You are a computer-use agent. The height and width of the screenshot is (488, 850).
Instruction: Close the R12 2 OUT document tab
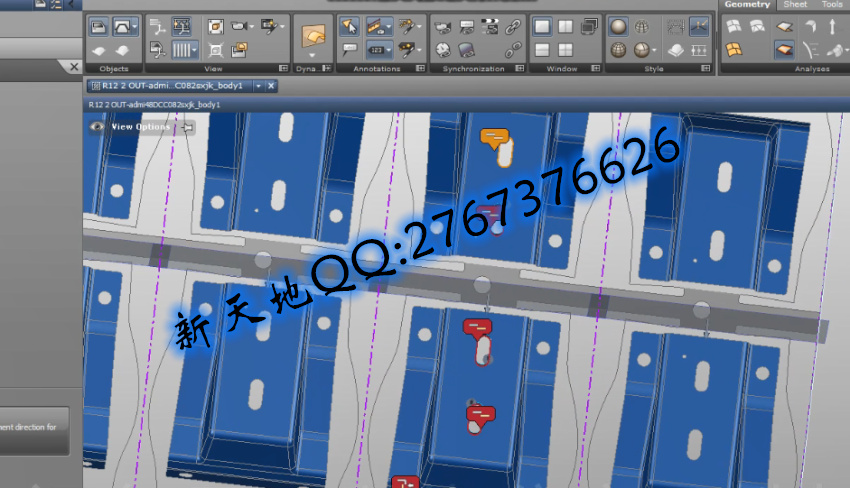pos(271,87)
